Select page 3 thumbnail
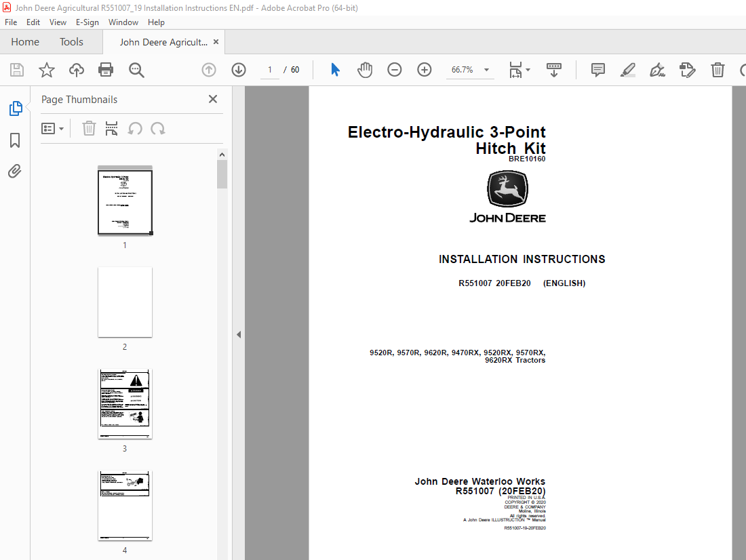Screen dimensions: 746x560 (125, 404)
